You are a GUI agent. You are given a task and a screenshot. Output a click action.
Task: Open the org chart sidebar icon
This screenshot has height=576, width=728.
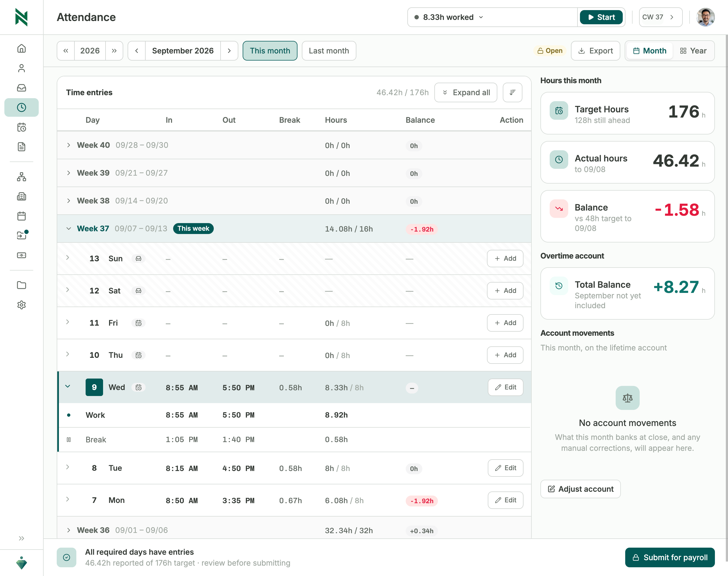click(22, 177)
